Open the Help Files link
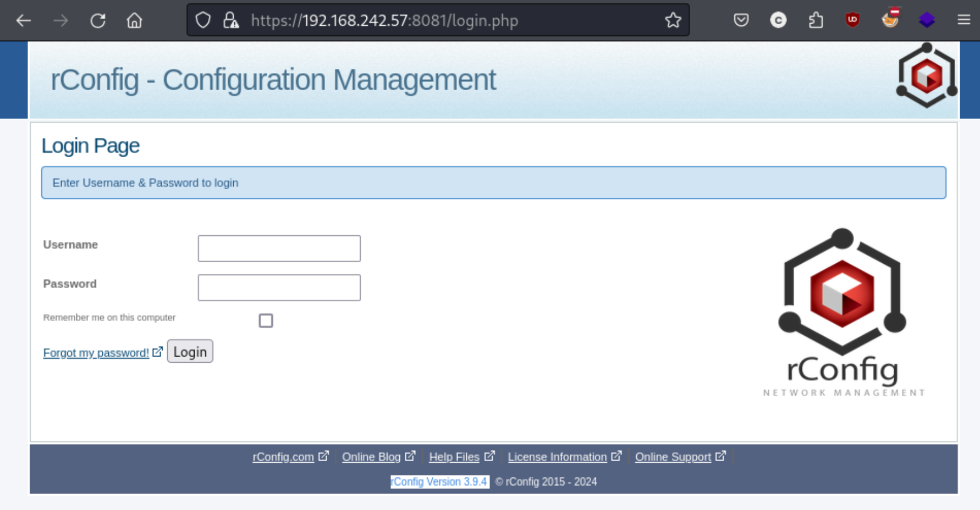 click(x=454, y=457)
